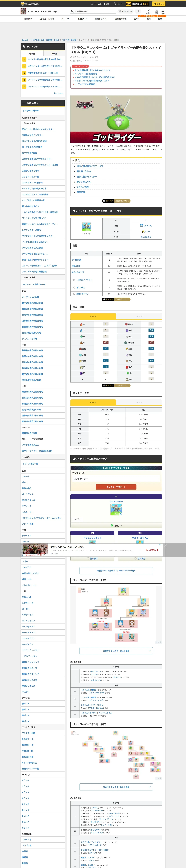Open スキル in the navigation bar

pyautogui.click(x=137, y=19)
